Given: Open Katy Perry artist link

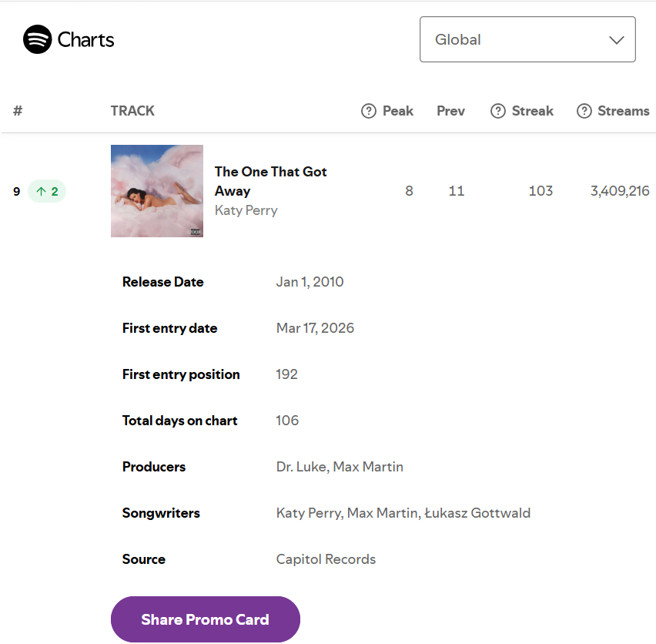Looking at the screenshot, I should pyautogui.click(x=246, y=210).
